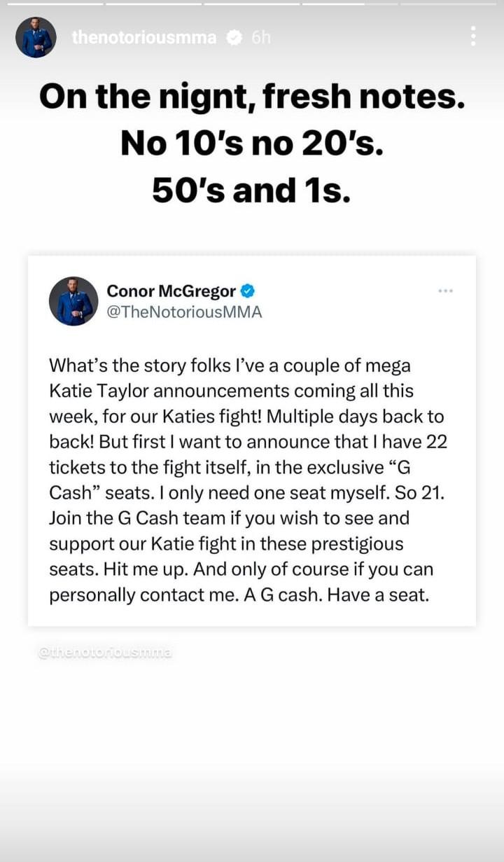Click the @TheNotoriousMMA handle in the tweet
504x862 pixels.
pos(183,312)
